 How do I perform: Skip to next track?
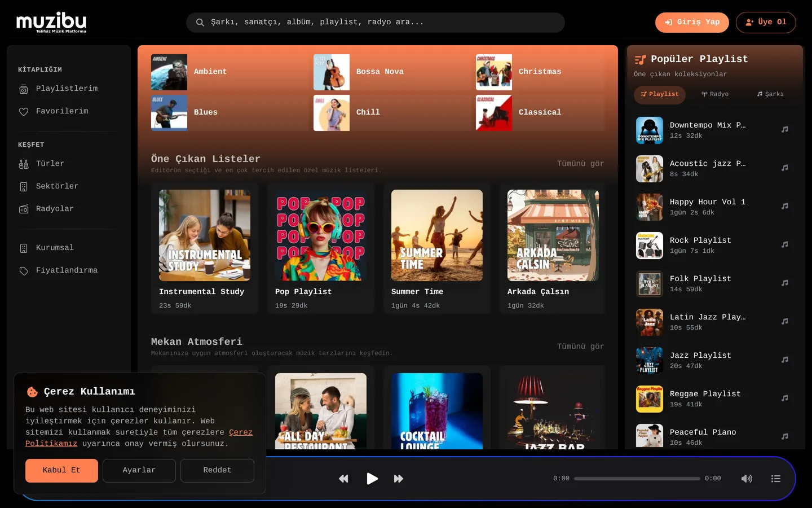pos(399,479)
